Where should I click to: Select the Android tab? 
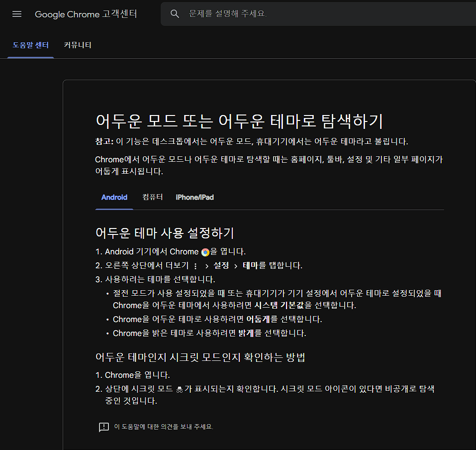(x=114, y=197)
